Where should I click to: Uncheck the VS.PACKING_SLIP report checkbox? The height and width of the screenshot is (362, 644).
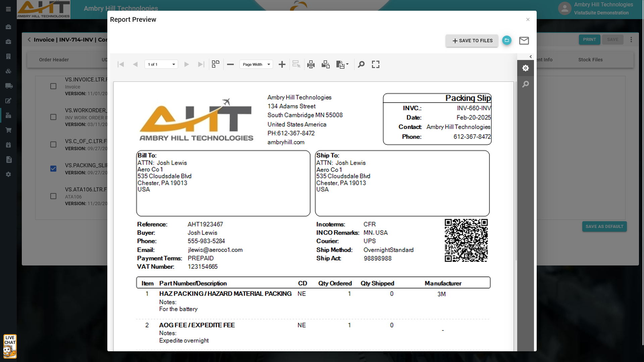pos(53,169)
